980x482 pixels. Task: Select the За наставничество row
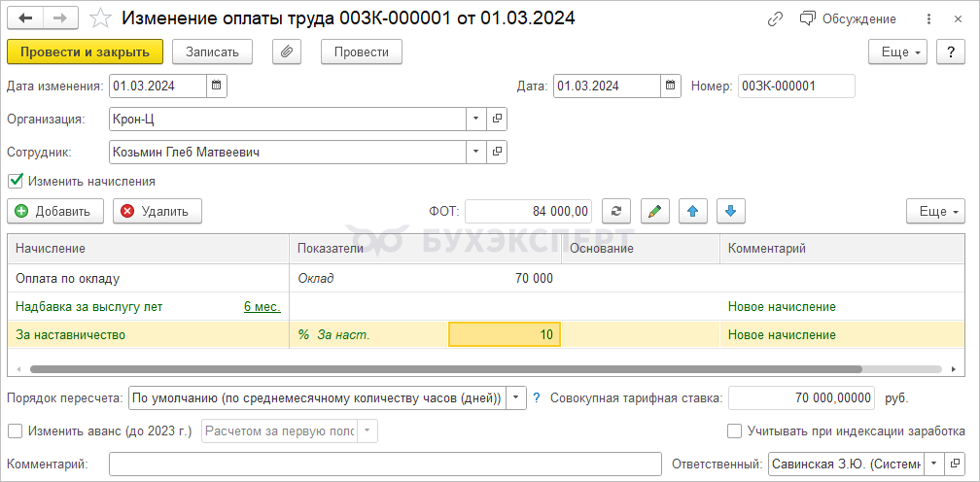485,334
